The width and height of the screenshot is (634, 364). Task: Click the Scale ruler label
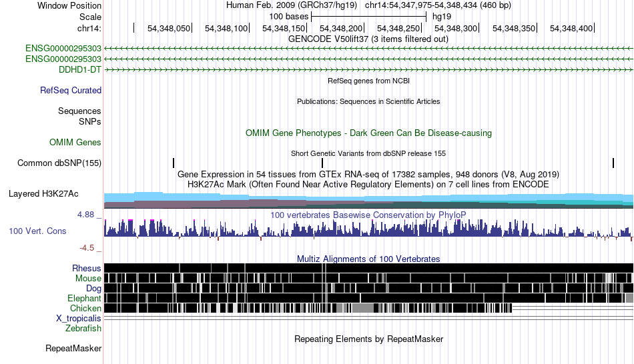90,17
